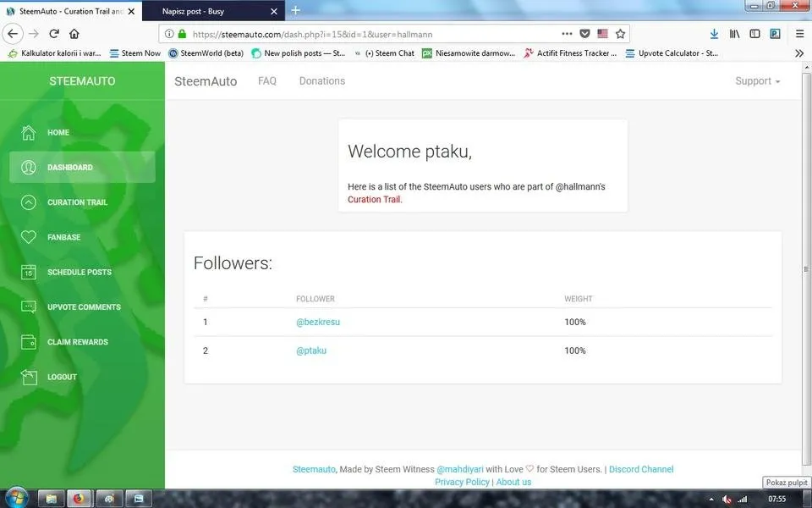Go back with the browser back arrow
Screen dimensions: 812x508
pos(13,34)
